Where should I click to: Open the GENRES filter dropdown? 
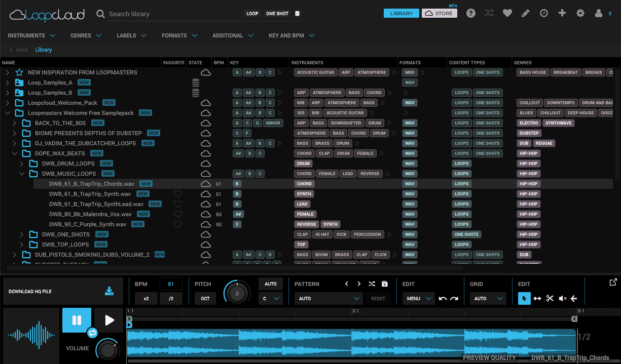[86, 35]
